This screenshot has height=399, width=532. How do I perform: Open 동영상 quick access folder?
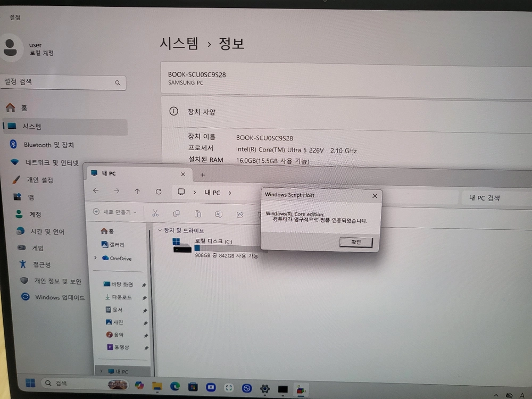coord(118,347)
